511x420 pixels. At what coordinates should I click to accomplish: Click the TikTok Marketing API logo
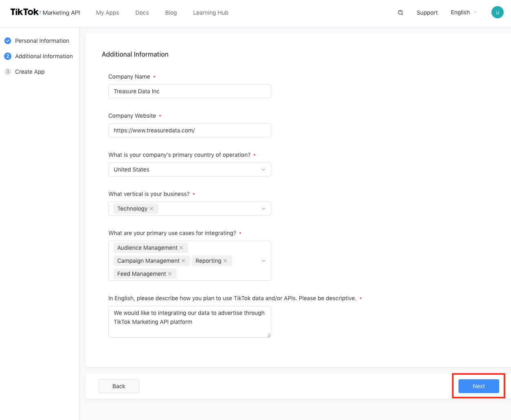coord(45,12)
